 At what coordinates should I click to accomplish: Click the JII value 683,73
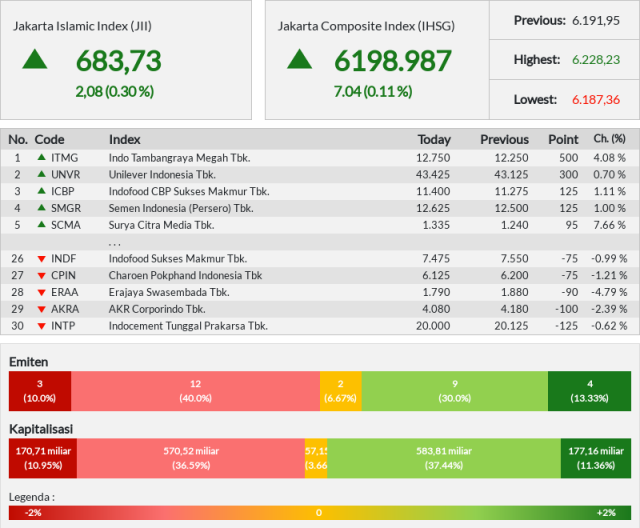pyautogui.click(x=119, y=61)
